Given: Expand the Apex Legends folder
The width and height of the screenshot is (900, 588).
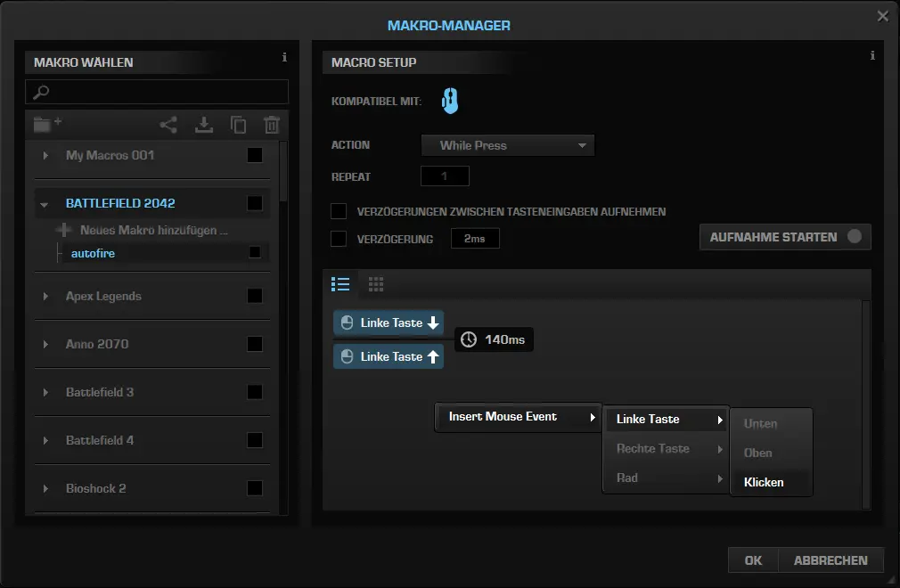Looking at the screenshot, I should [x=45, y=296].
